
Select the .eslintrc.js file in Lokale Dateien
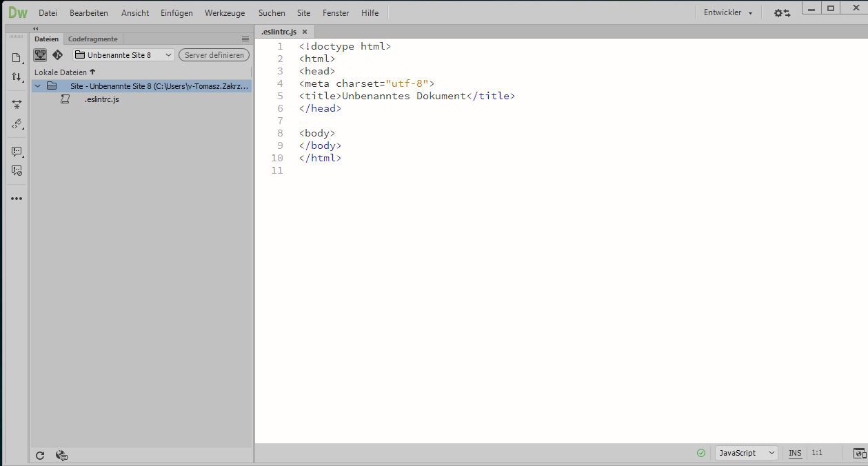pos(101,99)
